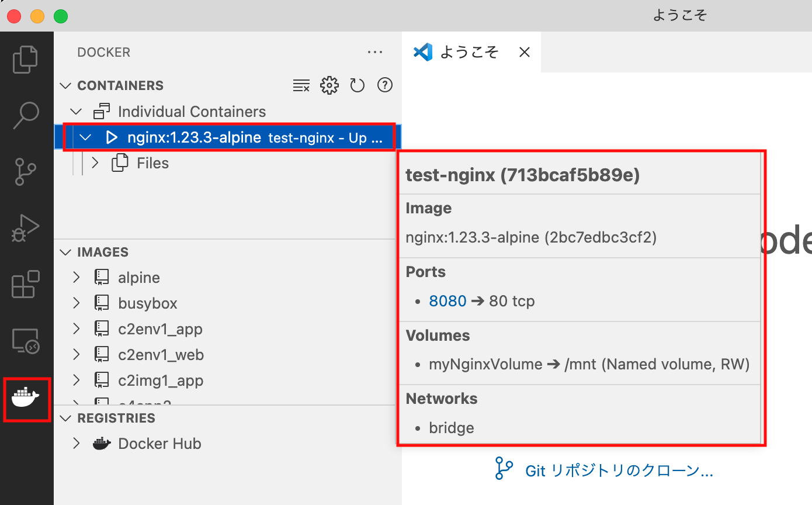Click the DOCKER panel title
This screenshot has height=505, width=812.
click(104, 52)
